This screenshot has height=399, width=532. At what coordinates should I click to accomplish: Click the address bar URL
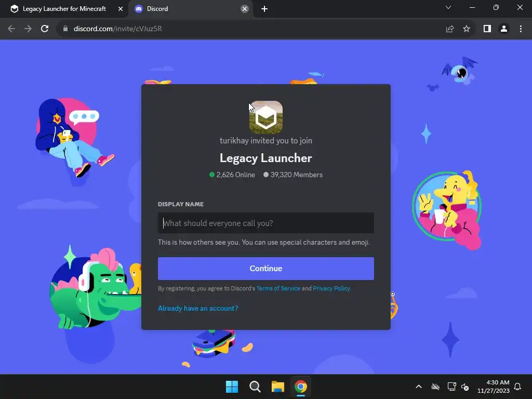pyautogui.click(x=118, y=29)
